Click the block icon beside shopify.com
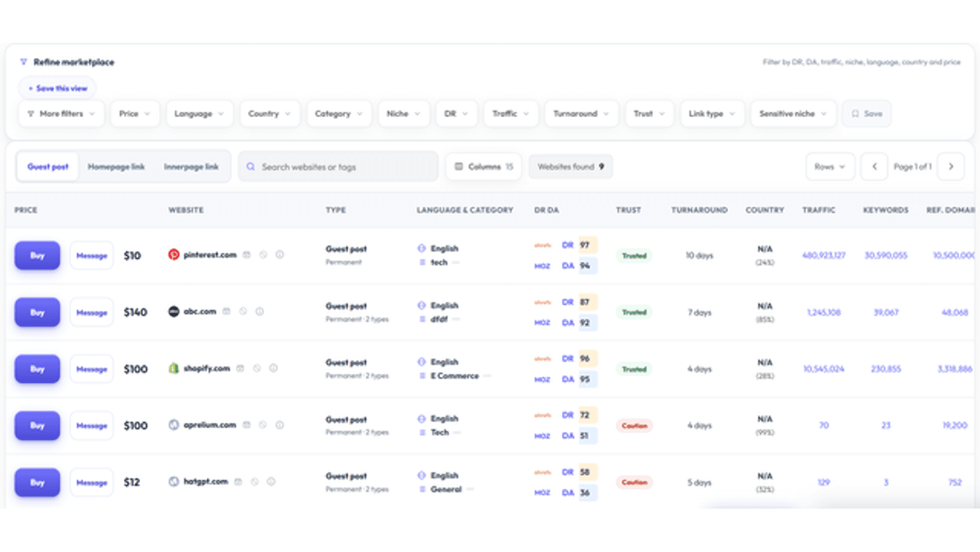The image size is (980, 552). click(x=257, y=368)
